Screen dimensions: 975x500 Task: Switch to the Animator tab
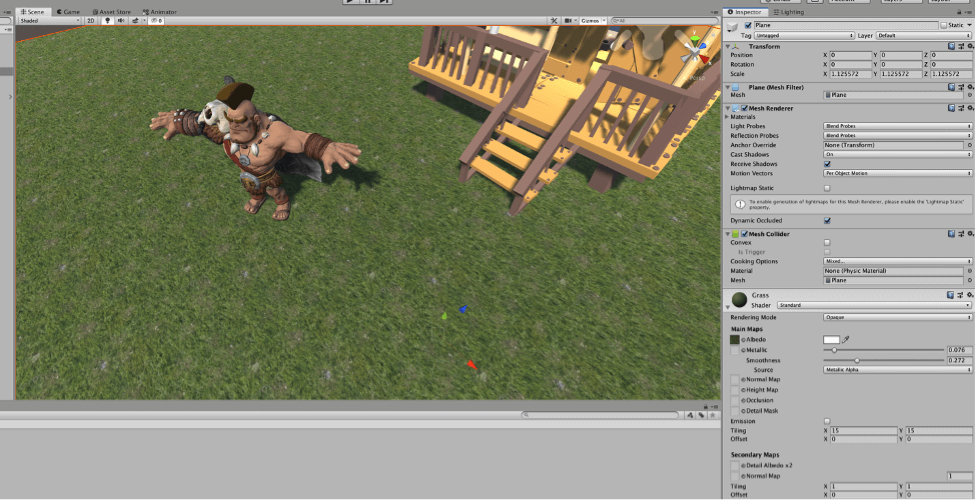coord(159,12)
